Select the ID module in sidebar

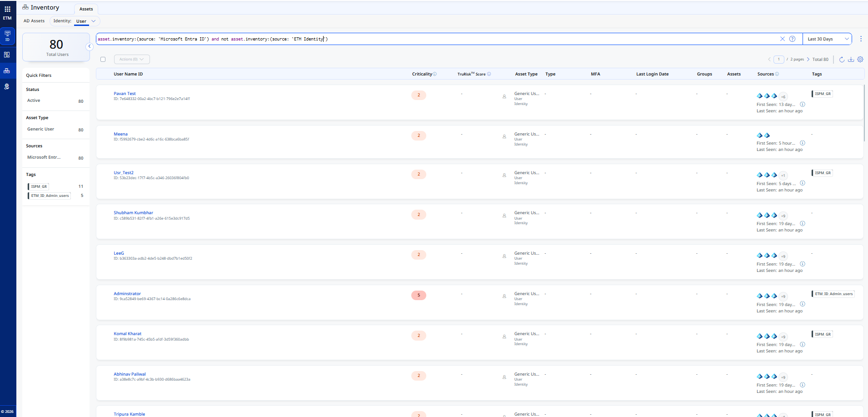[7, 36]
